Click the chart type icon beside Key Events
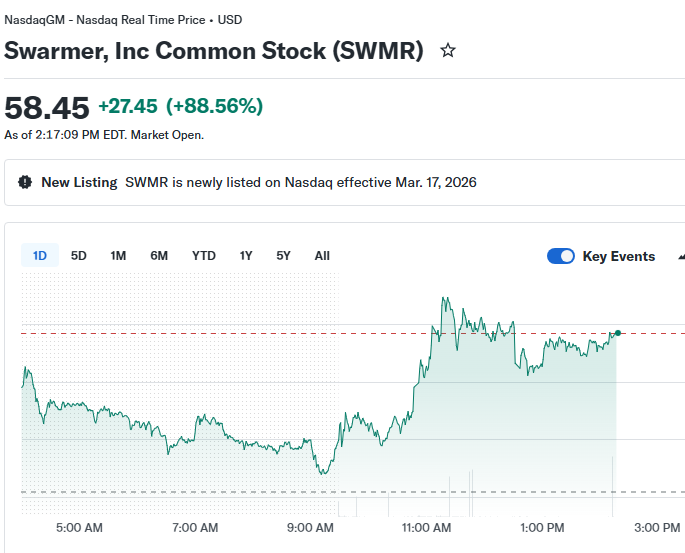 click(x=681, y=256)
